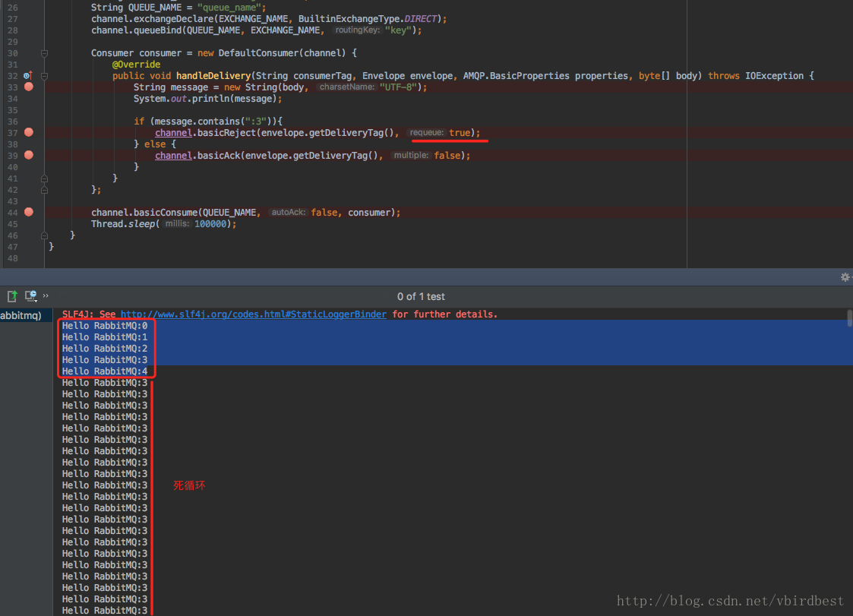Click the IOException in throws clause
853x616 pixels.
click(774, 76)
